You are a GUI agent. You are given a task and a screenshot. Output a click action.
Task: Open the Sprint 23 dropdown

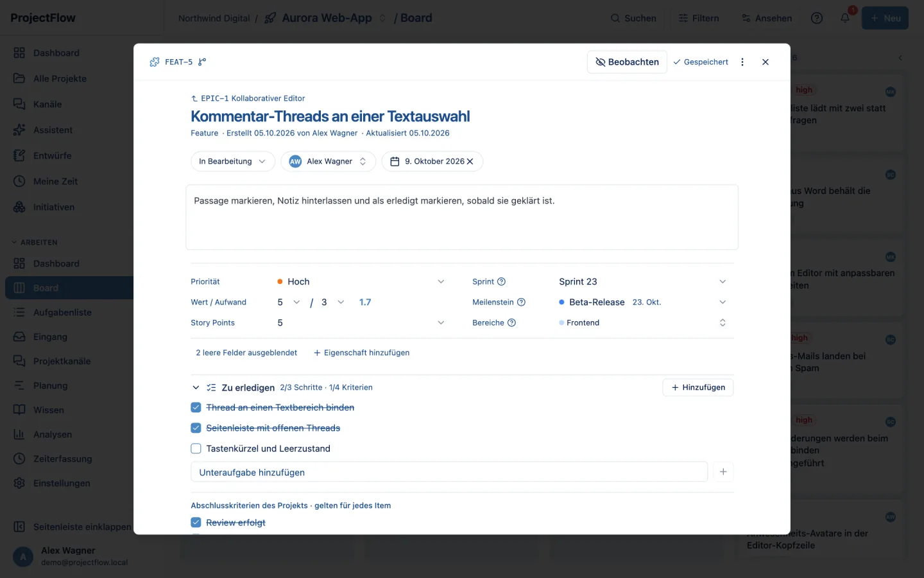pos(642,281)
